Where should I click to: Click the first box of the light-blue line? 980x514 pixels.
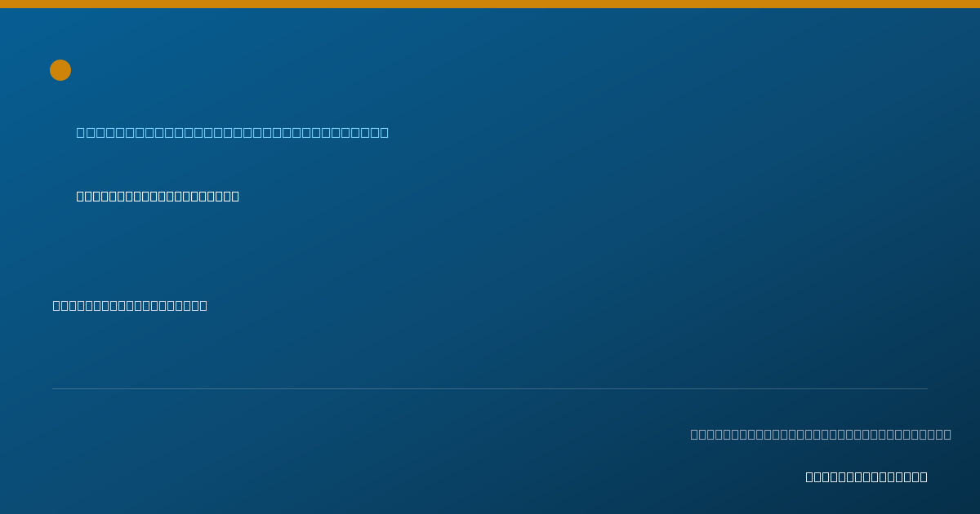click(81, 132)
